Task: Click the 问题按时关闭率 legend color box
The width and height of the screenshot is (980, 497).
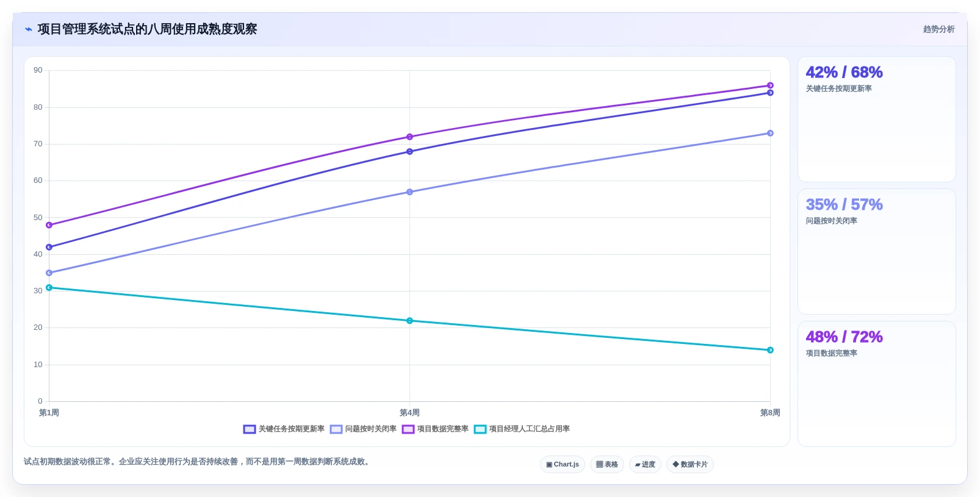Action: (x=336, y=429)
